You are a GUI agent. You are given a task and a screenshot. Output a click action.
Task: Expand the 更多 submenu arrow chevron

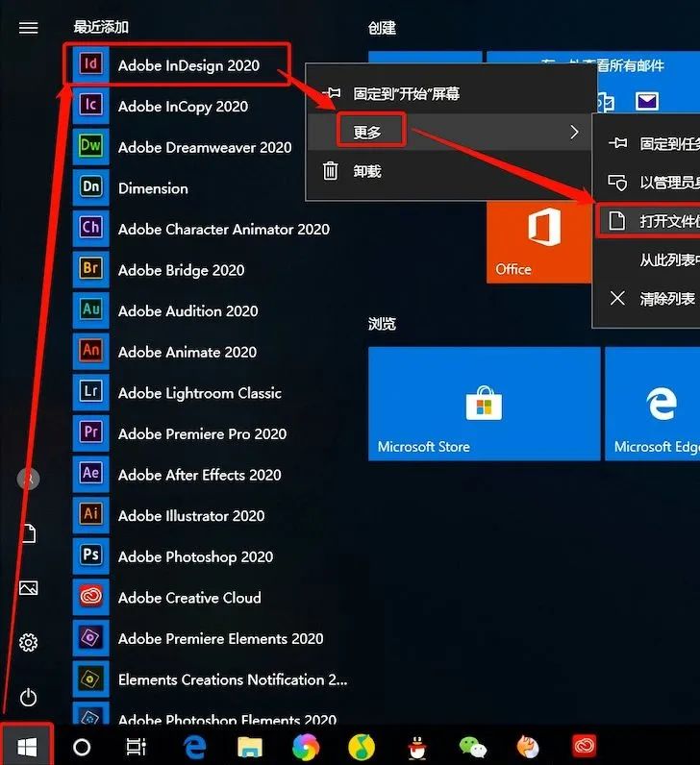pos(575,132)
